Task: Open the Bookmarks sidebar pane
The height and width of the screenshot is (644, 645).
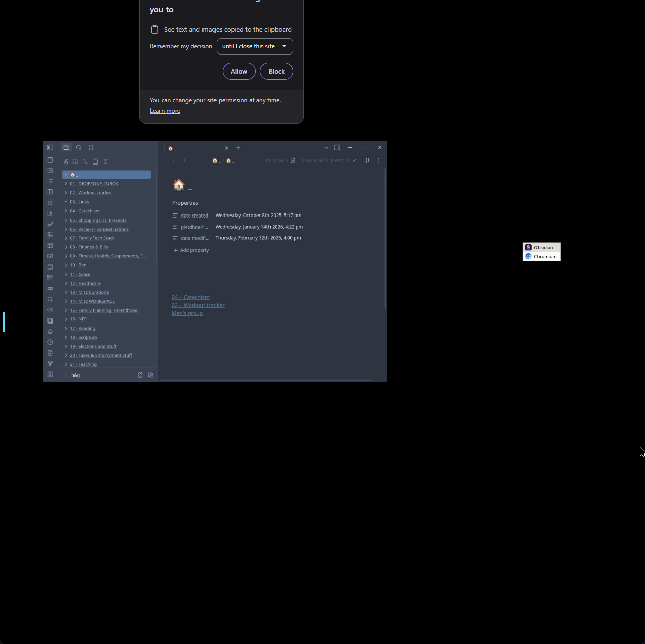Action: point(91,148)
